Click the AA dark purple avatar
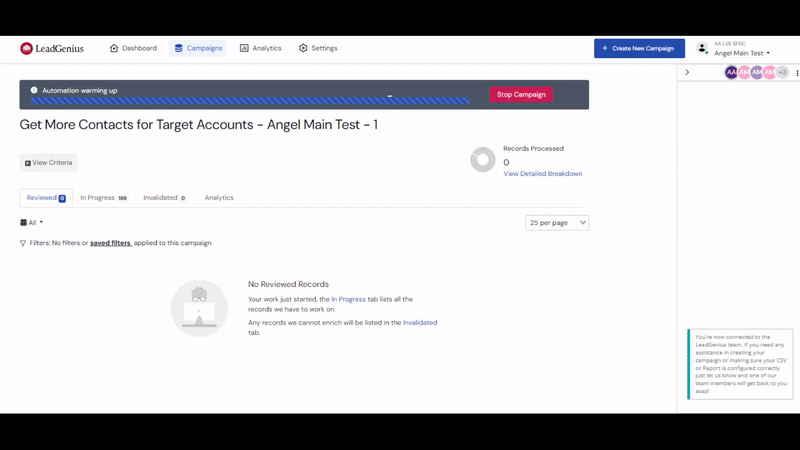The width and height of the screenshot is (800, 450). click(731, 72)
